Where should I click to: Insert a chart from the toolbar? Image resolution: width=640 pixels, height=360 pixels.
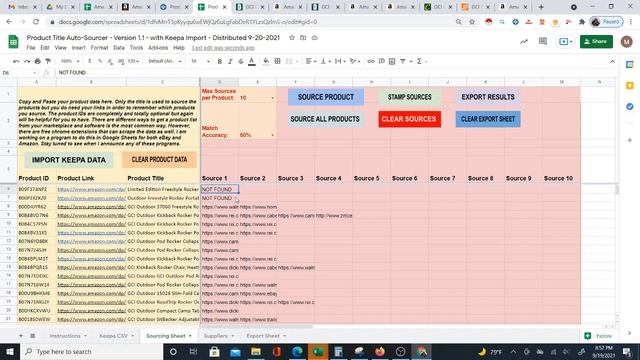coord(392,61)
